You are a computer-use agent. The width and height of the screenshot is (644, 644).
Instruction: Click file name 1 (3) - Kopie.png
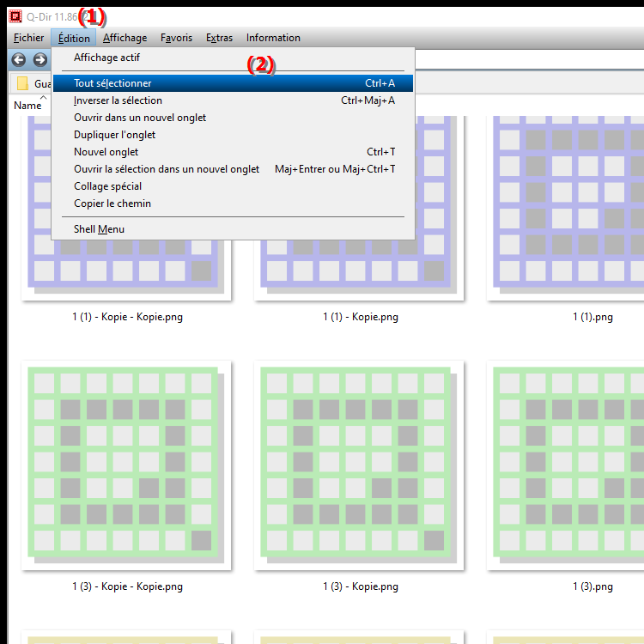361,586
